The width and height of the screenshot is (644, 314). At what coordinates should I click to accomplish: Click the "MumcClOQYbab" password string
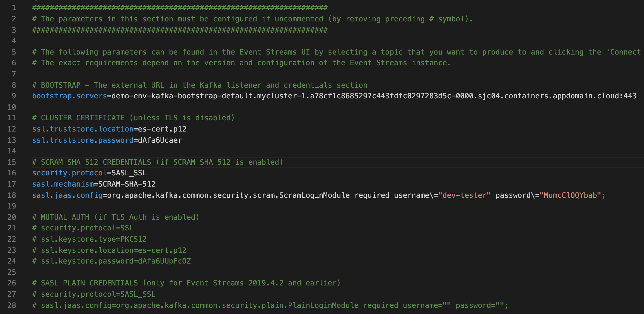point(570,195)
